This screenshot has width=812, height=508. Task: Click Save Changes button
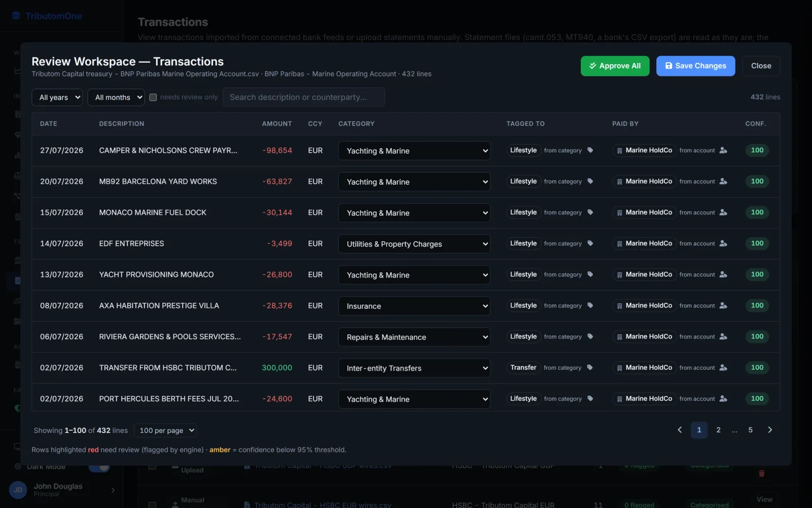click(x=696, y=66)
